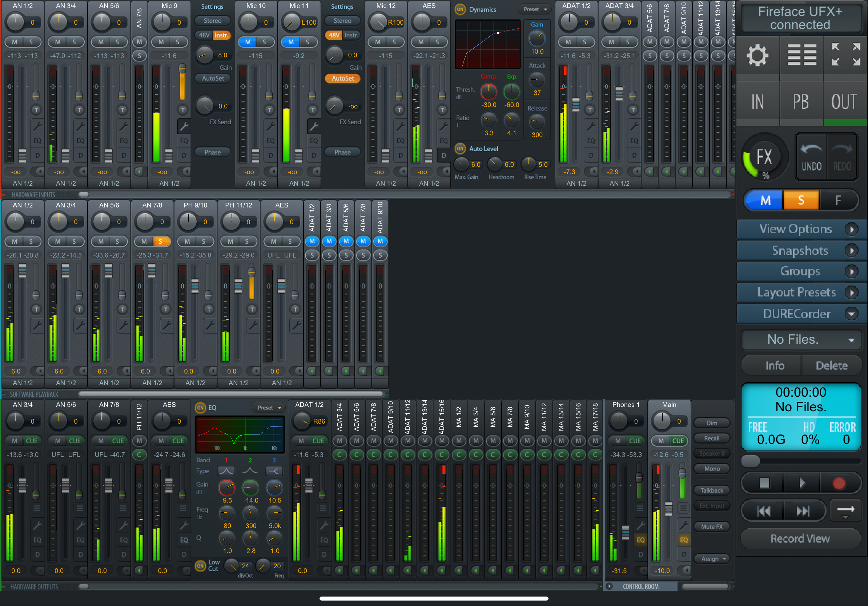Click the Record View button
868x606 pixels.
[800, 538]
